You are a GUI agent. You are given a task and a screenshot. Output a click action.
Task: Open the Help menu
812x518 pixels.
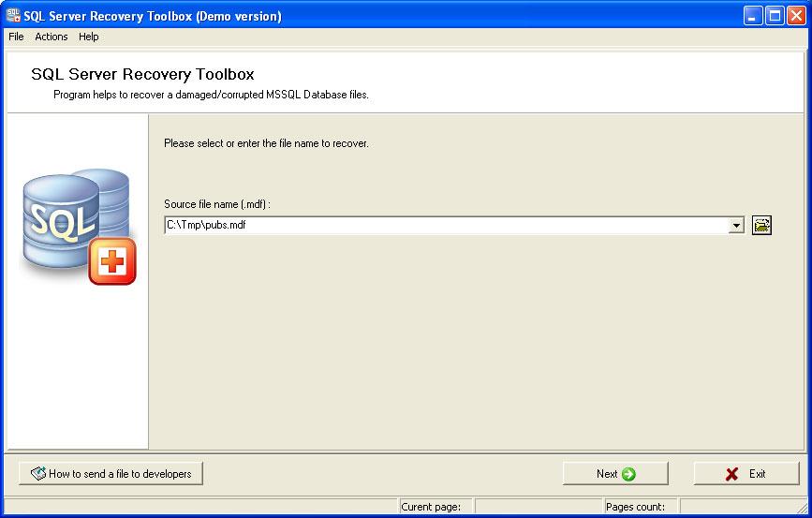coord(89,37)
